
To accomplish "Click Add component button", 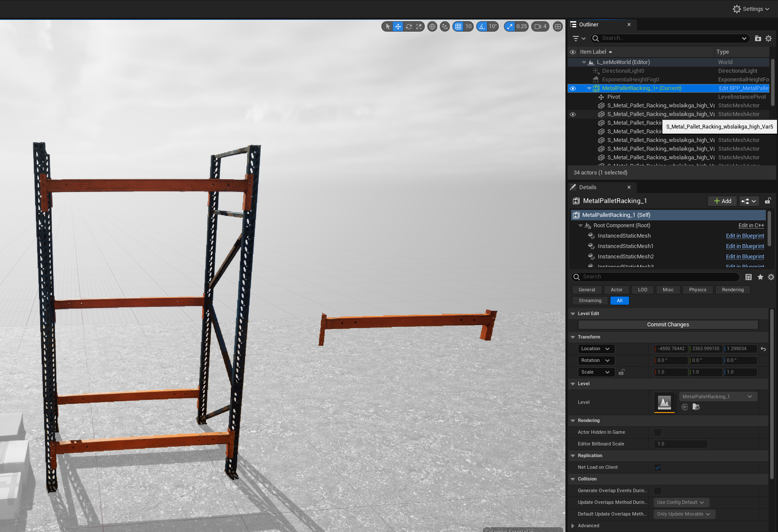I will click(722, 201).
